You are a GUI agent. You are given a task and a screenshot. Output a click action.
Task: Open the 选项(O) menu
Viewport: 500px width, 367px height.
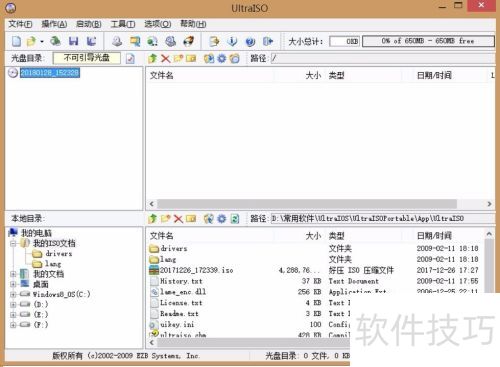[x=158, y=24]
